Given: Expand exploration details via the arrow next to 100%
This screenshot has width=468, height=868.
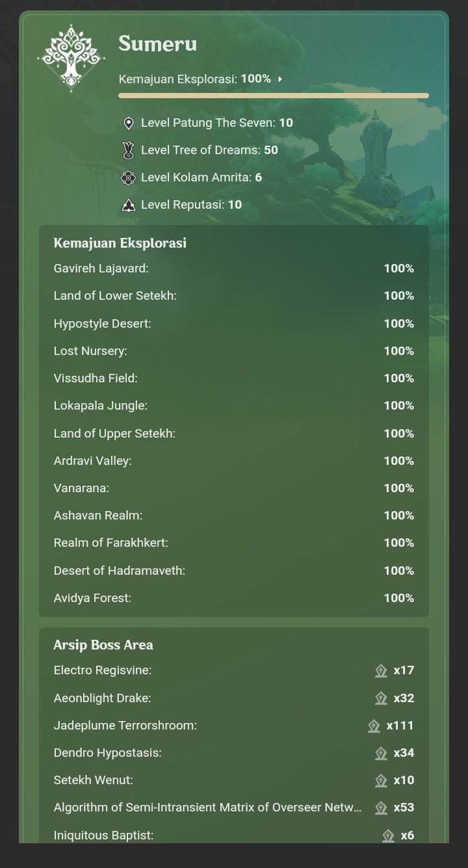Looking at the screenshot, I should pos(279,78).
